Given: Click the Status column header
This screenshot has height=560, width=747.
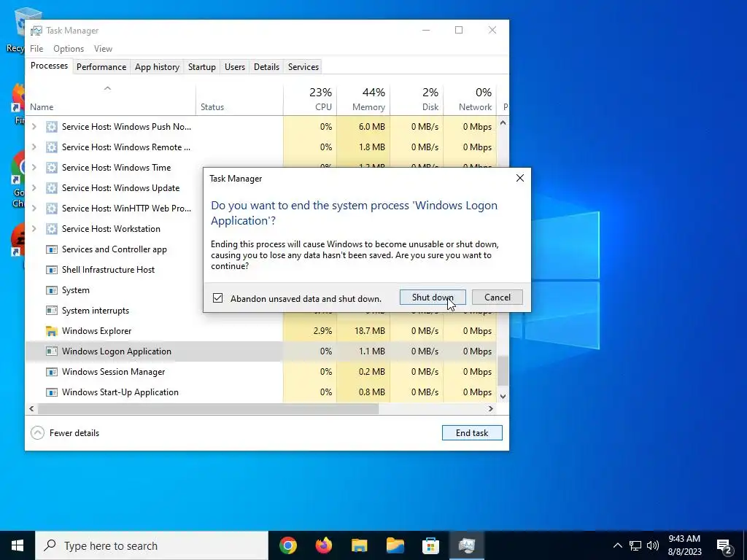Looking at the screenshot, I should coord(239,99).
